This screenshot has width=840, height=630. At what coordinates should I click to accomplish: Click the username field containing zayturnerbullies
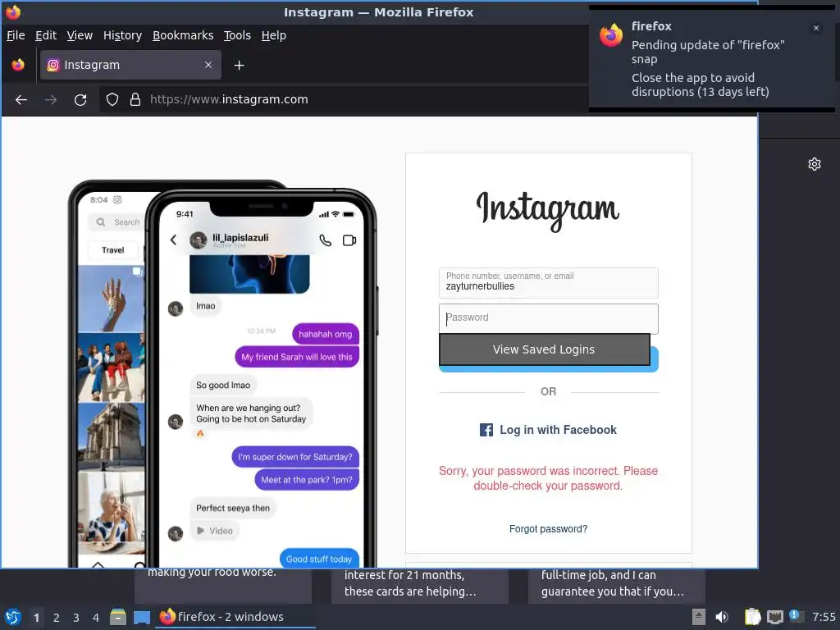(549, 283)
